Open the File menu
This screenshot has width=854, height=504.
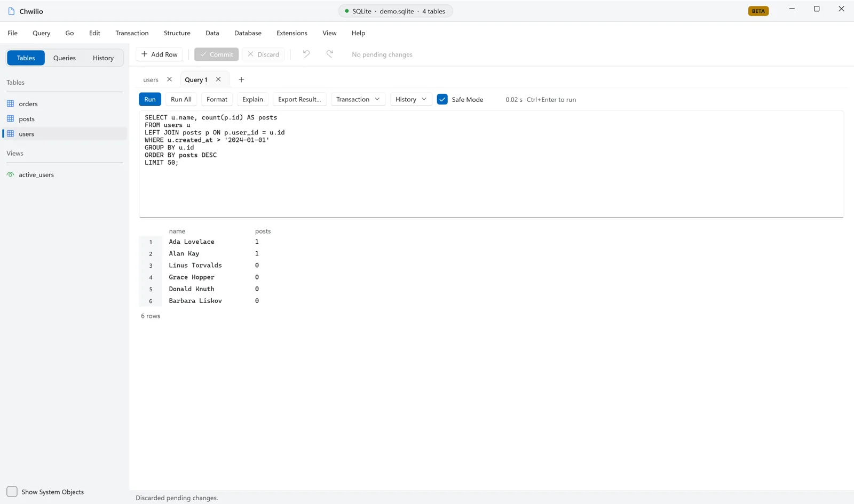coord(13,33)
